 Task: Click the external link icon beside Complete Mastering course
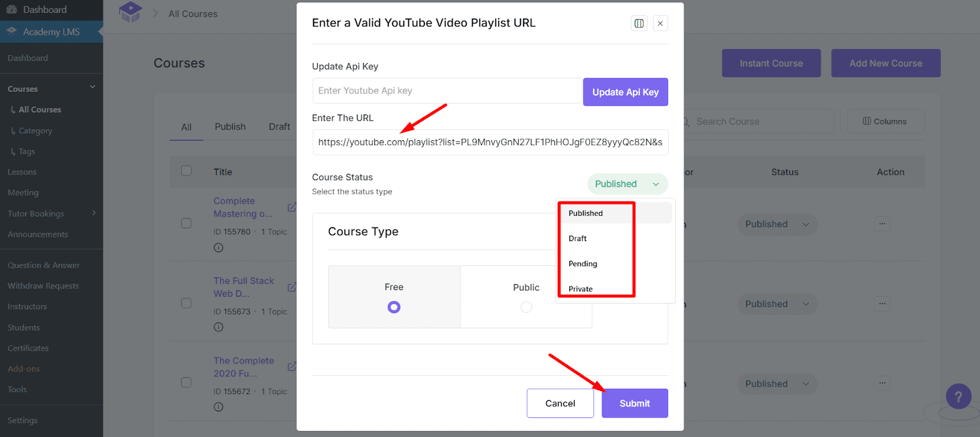tap(292, 207)
